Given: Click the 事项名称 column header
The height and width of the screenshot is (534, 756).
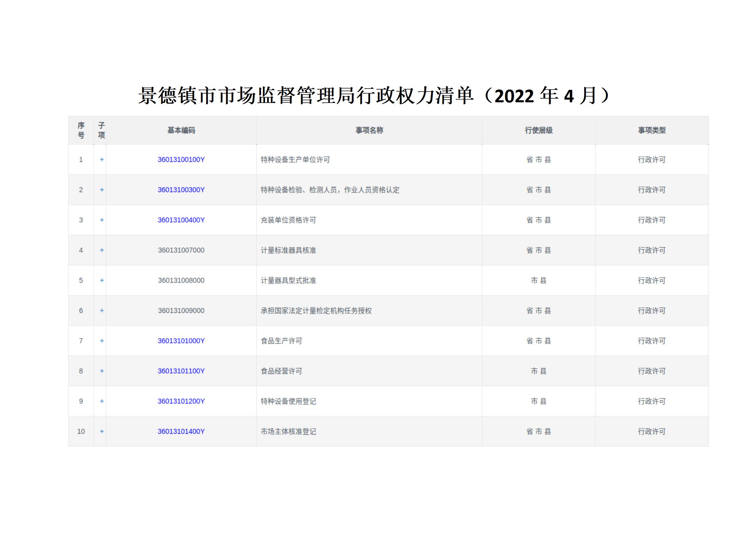Looking at the screenshot, I should tap(369, 130).
